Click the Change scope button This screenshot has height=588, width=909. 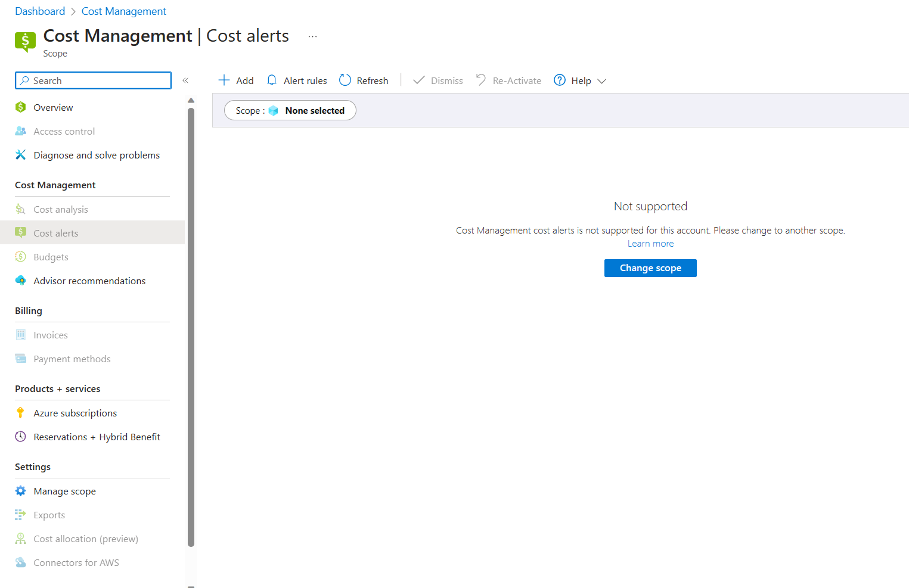pos(650,268)
